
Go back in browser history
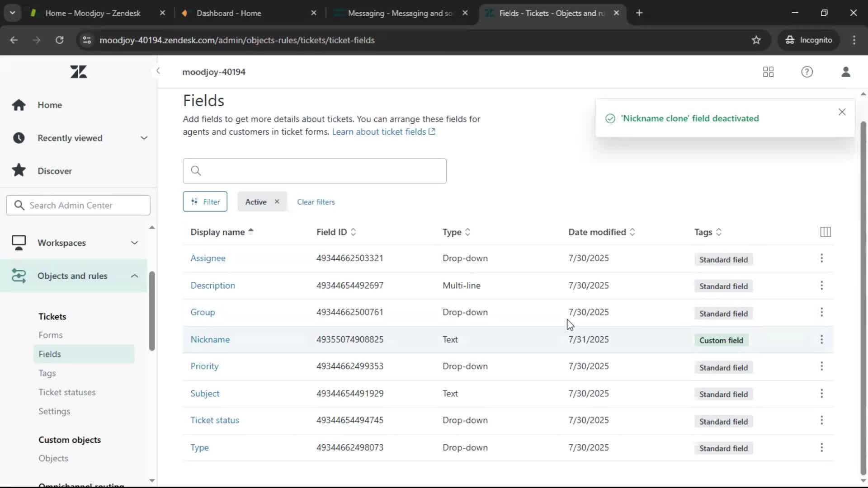14,40
